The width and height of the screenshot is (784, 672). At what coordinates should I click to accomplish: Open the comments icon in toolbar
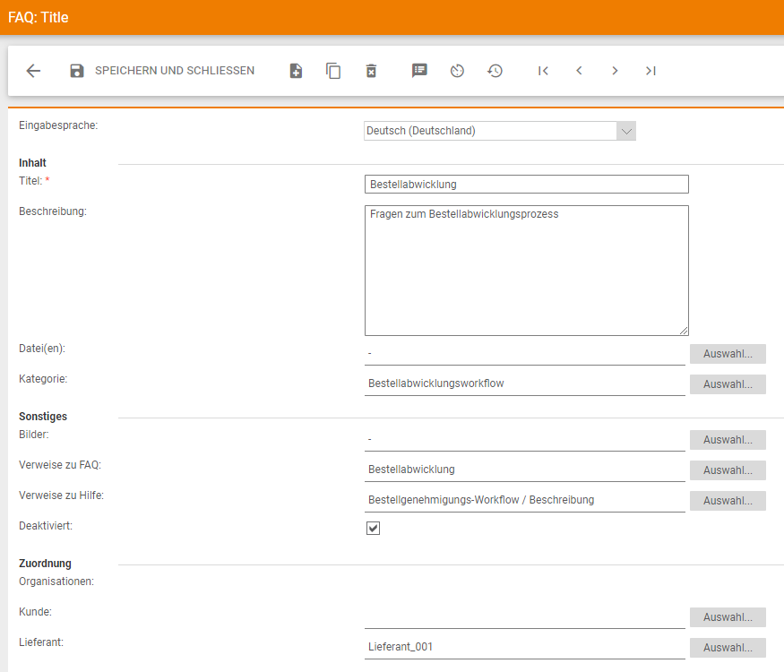pyautogui.click(x=419, y=71)
